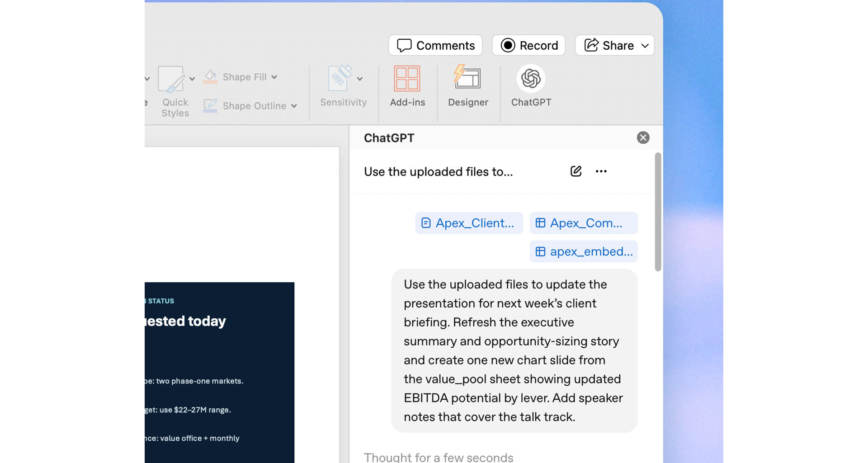The image size is (868, 463).
Task: Click the Shape Outline pen icon
Action: tap(210, 105)
